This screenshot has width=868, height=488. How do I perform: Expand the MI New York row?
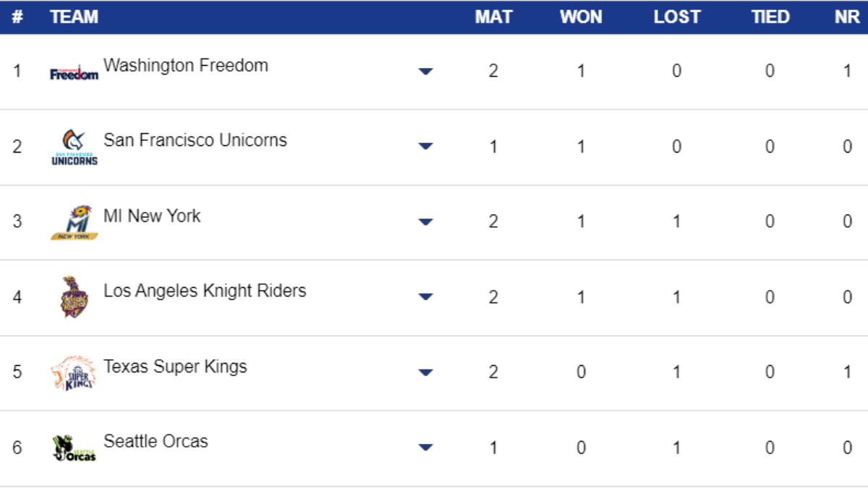[425, 222]
